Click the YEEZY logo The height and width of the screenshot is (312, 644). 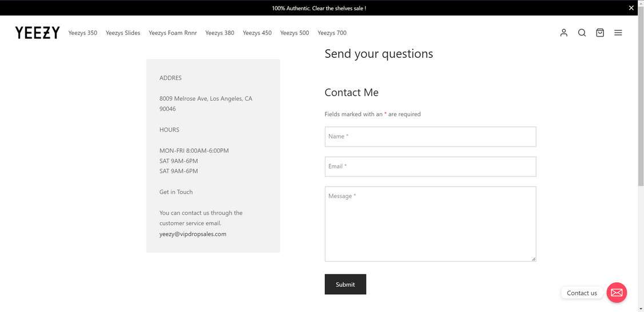pyautogui.click(x=38, y=33)
